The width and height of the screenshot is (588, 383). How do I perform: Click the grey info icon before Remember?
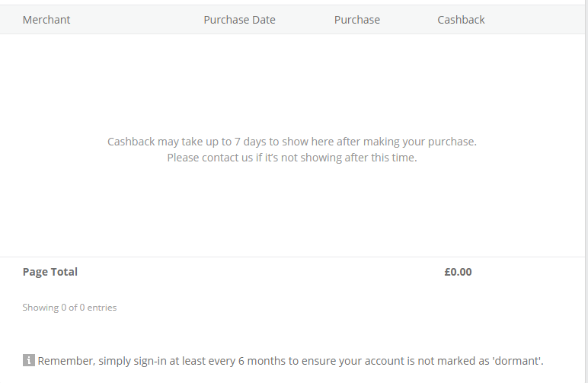28,360
